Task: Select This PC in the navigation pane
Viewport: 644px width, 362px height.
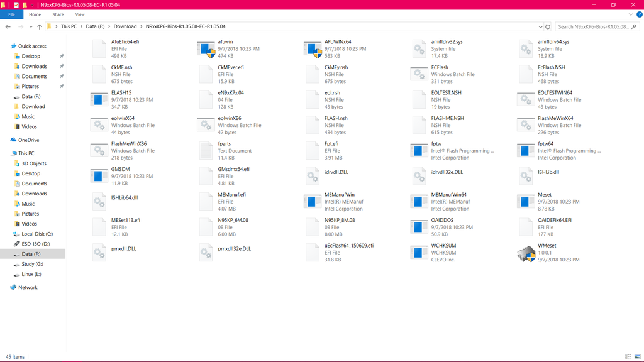Action: 26,153
